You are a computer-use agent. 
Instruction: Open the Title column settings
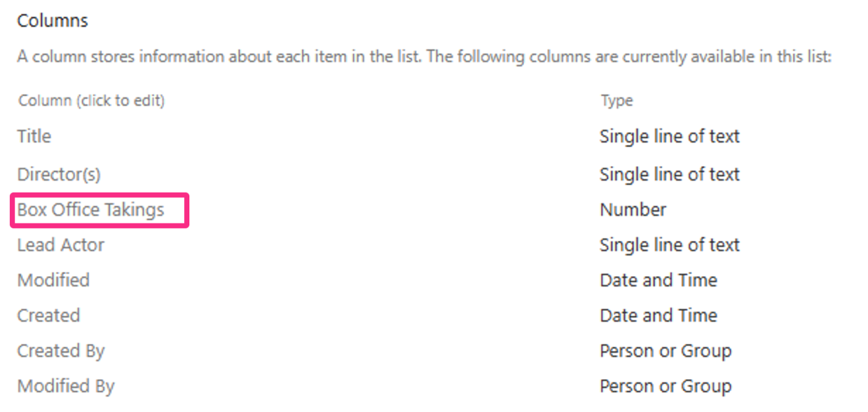pos(33,136)
